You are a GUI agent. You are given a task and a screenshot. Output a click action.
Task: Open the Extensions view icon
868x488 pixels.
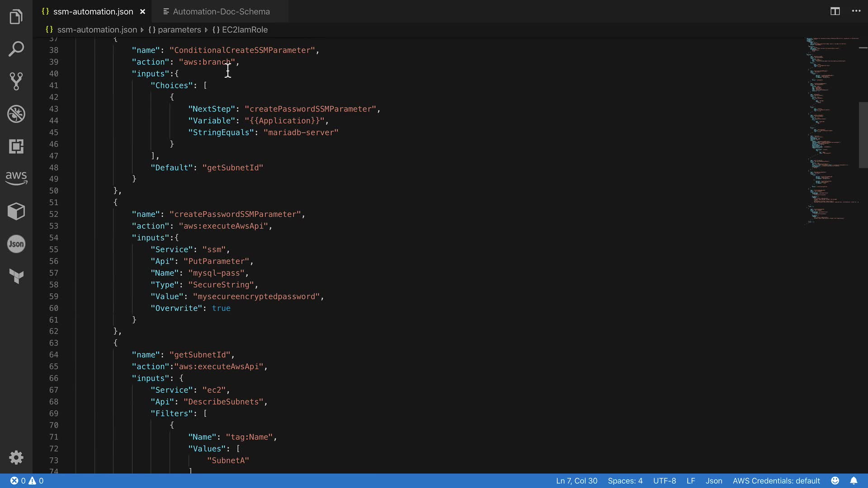pos(16,146)
